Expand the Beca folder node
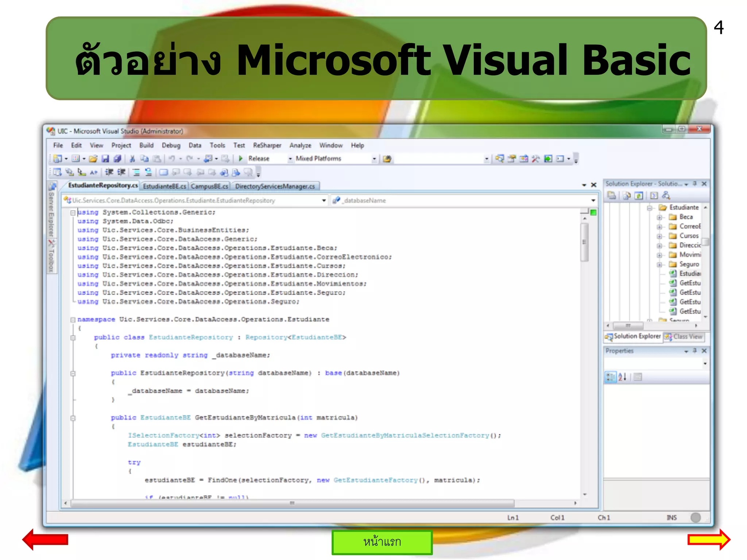 tap(659, 217)
